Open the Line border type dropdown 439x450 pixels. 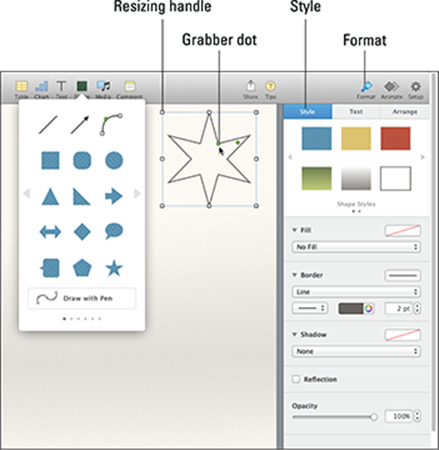pyautogui.click(x=356, y=292)
